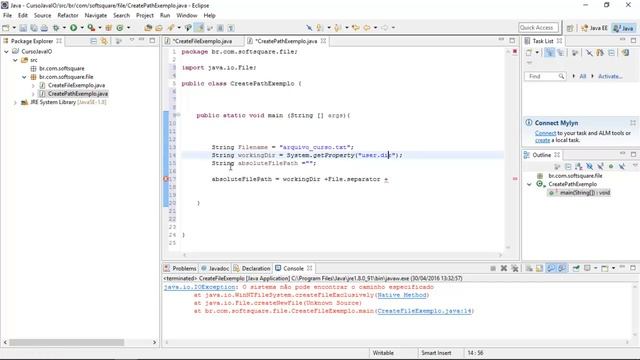
Task: Click the New Java Package icon
Action: [x=109, y=28]
